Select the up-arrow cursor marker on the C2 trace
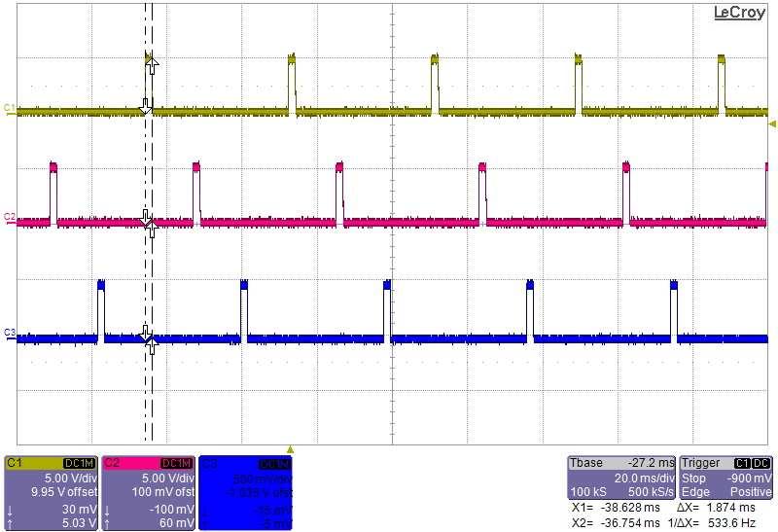Viewport: 778px width, 532px height. coord(153,229)
